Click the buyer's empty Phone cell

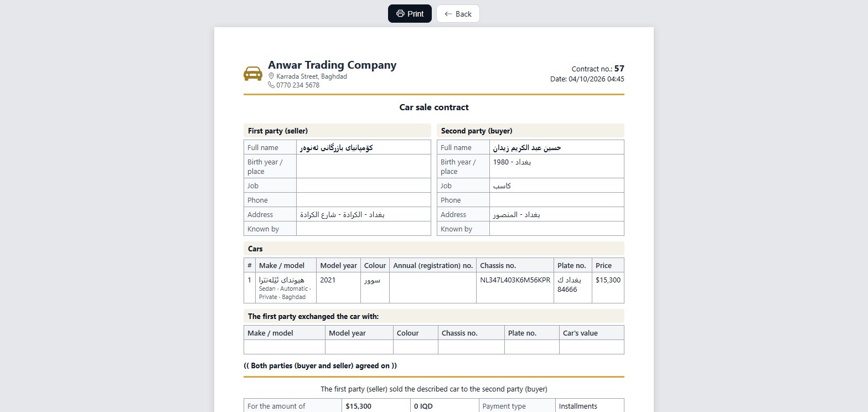(557, 200)
